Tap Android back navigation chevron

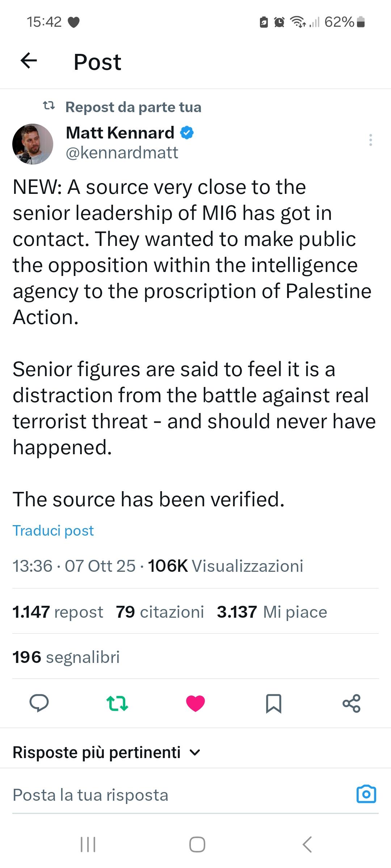point(307,844)
